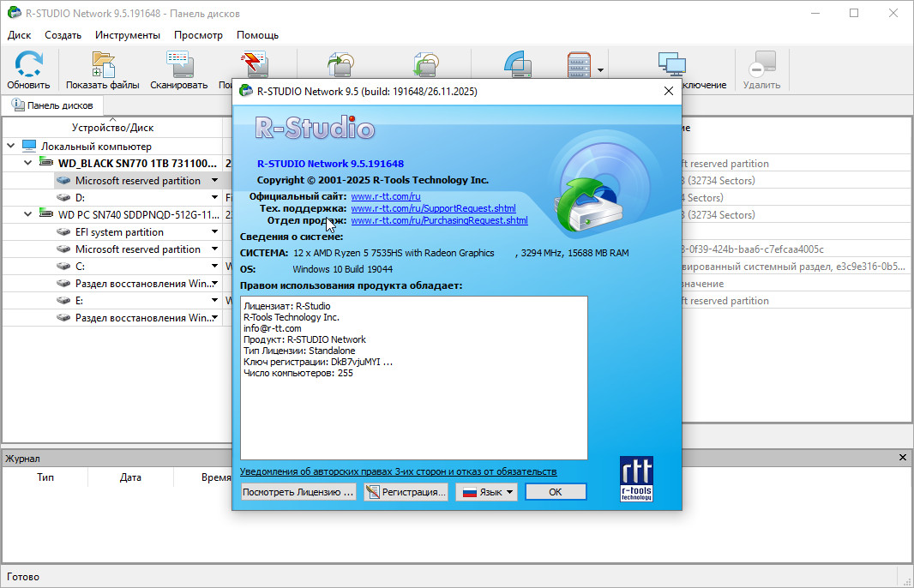The image size is (914, 588).
Task: Click the Обновить (Refresh) toolbar icon
Action: coord(28,65)
